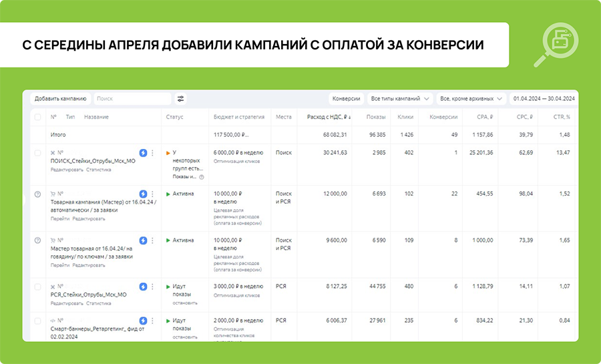Check the box for РСЯ_Стейки_Отрубы_Мск_МО
Screen dimensions: 601x364
point(37,287)
